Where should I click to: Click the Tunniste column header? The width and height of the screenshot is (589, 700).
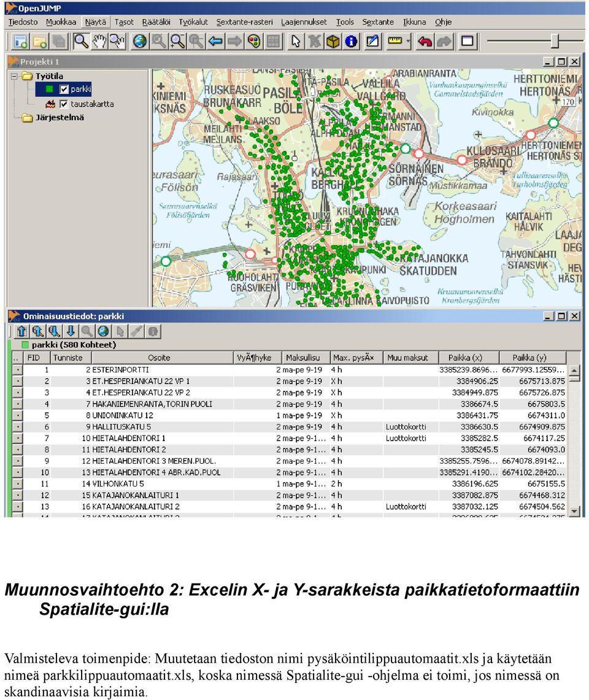point(71,358)
